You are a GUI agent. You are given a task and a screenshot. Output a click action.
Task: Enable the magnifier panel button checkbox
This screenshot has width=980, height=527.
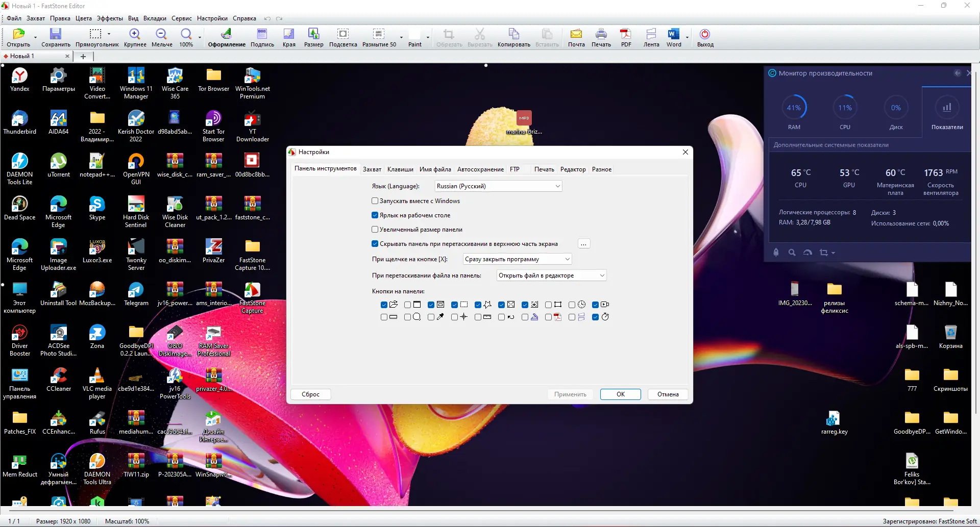pyautogui.click(x=408, y=317)
